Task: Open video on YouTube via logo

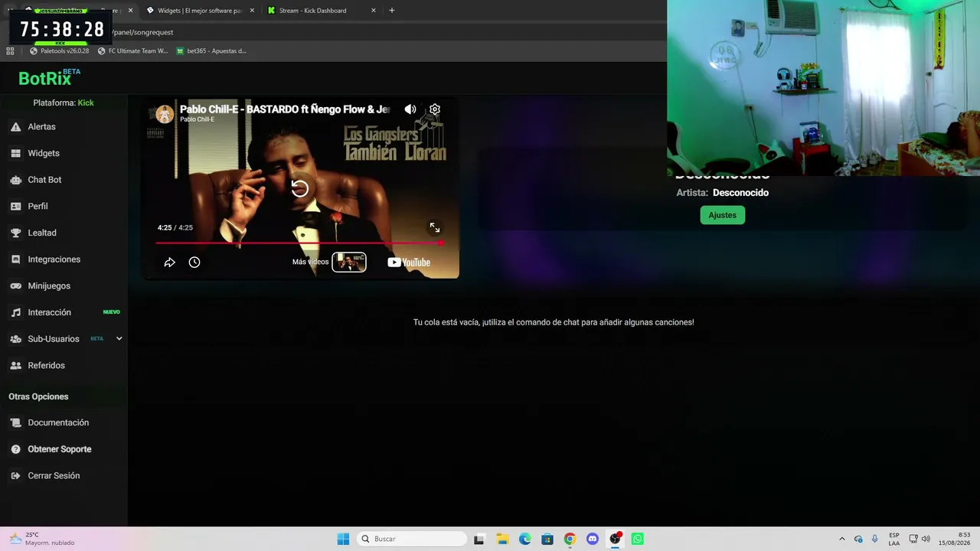Action: click(409, 262)
